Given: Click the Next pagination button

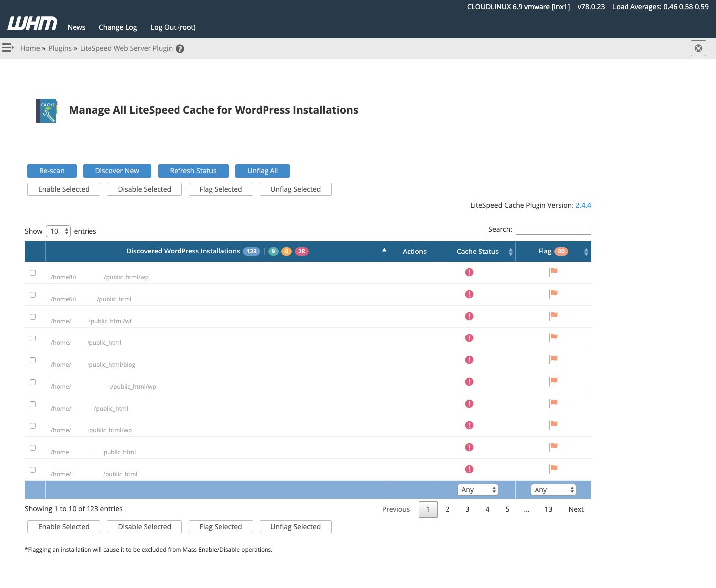Looking at the screenshot, I should (x=576, y=509).
